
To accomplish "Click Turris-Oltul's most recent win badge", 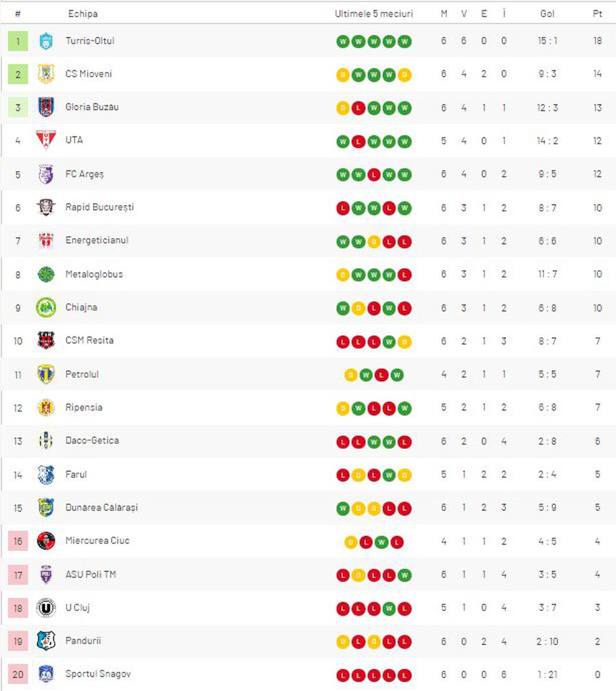I will [405, 42].
